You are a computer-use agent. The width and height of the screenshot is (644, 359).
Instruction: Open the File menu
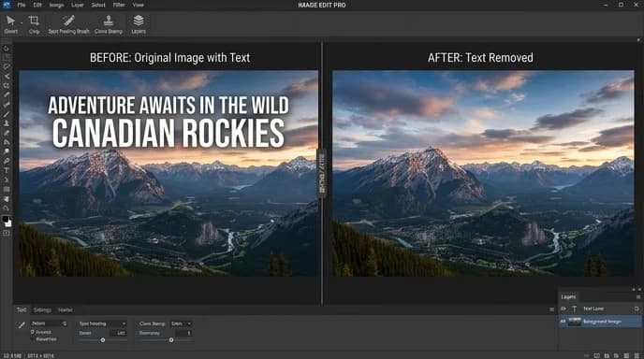click(22, 5)
